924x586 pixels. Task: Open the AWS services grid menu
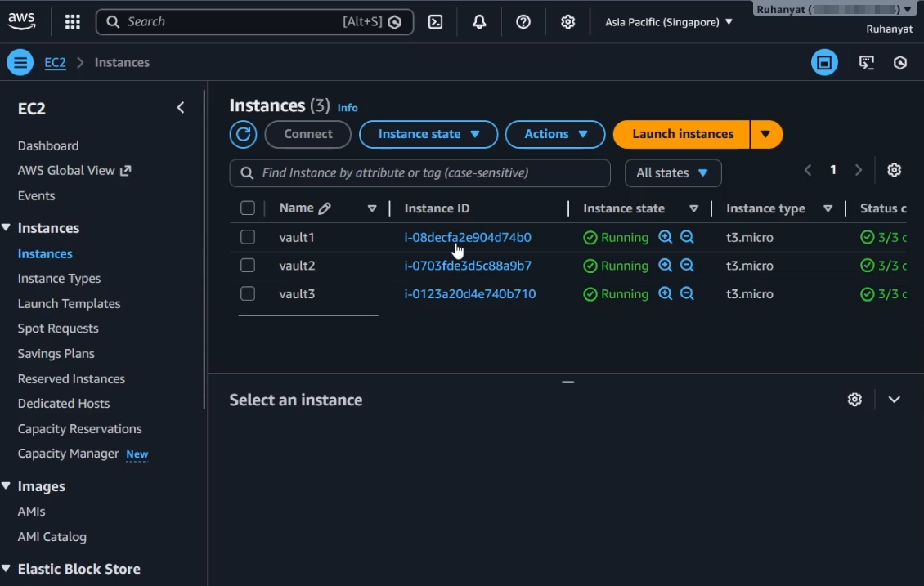point(72,21)
